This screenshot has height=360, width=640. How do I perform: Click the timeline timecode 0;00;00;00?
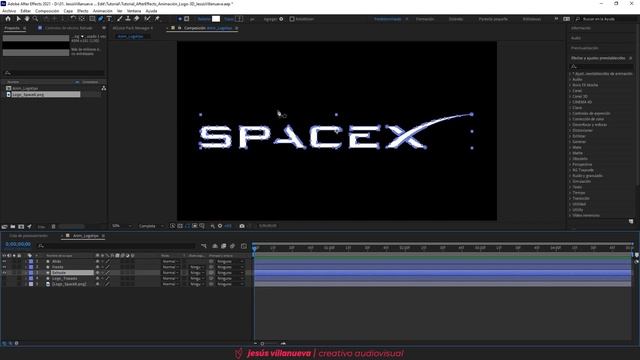18,244
